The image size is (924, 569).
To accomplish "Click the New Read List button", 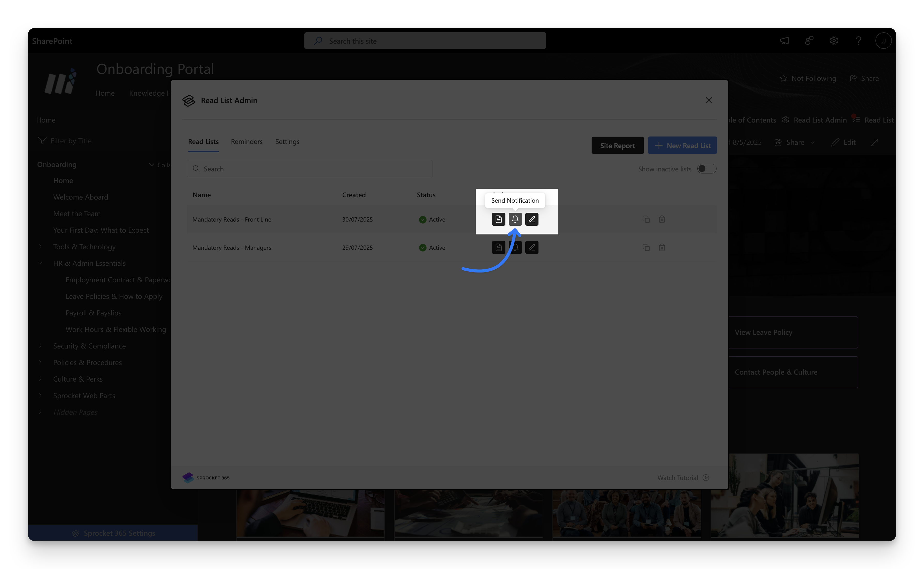I will click(x=682, y=145).
